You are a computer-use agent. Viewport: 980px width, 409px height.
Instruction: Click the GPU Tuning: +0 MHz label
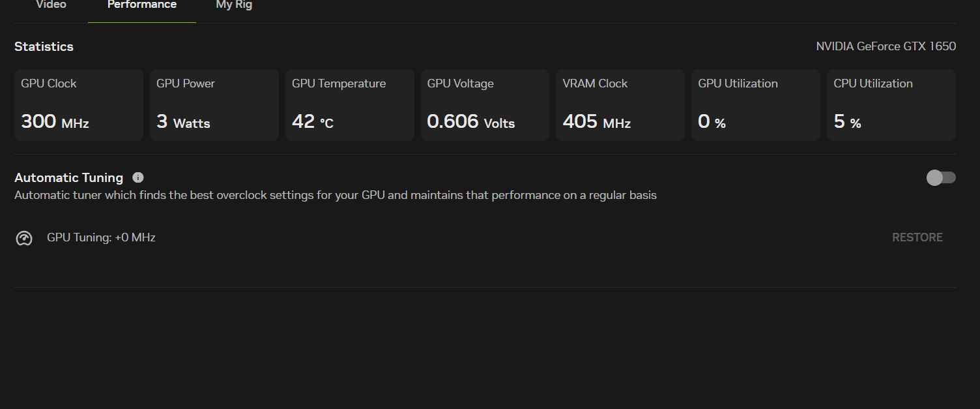click(100, 237)
